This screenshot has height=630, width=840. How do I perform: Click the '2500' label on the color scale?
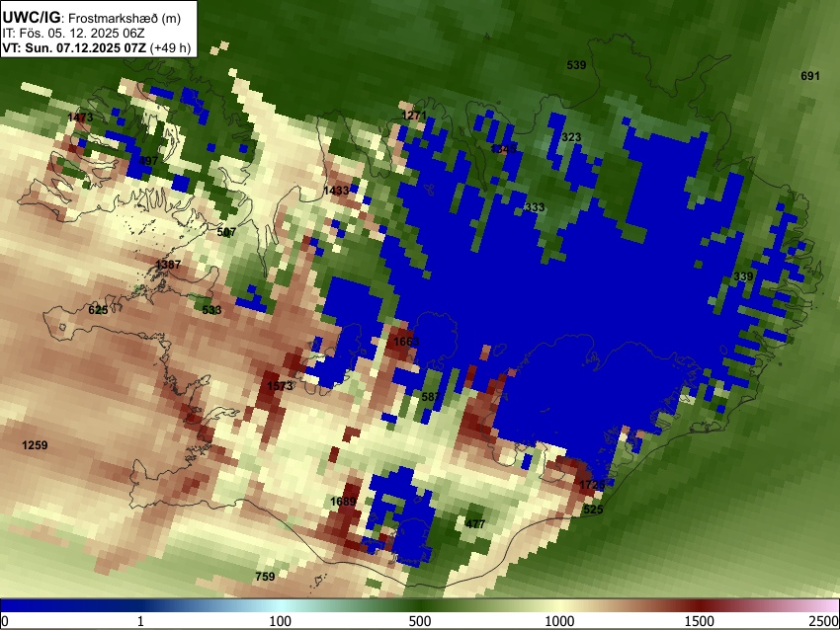pyautogui.click(x=824, y=621)
